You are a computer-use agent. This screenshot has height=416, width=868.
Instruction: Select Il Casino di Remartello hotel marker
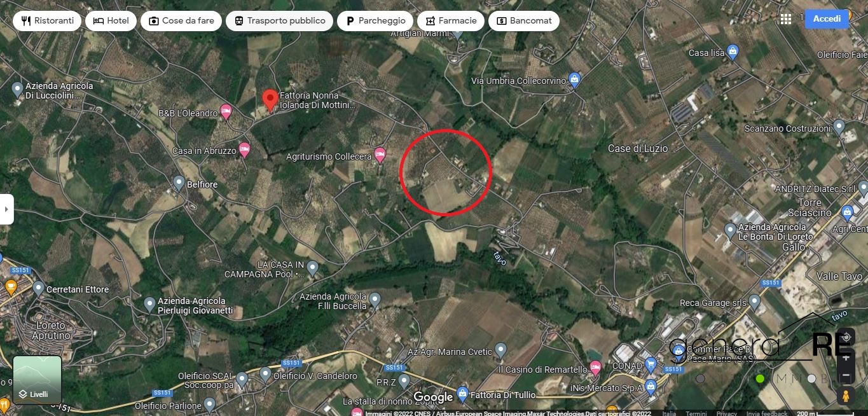(x=595, y=368)
